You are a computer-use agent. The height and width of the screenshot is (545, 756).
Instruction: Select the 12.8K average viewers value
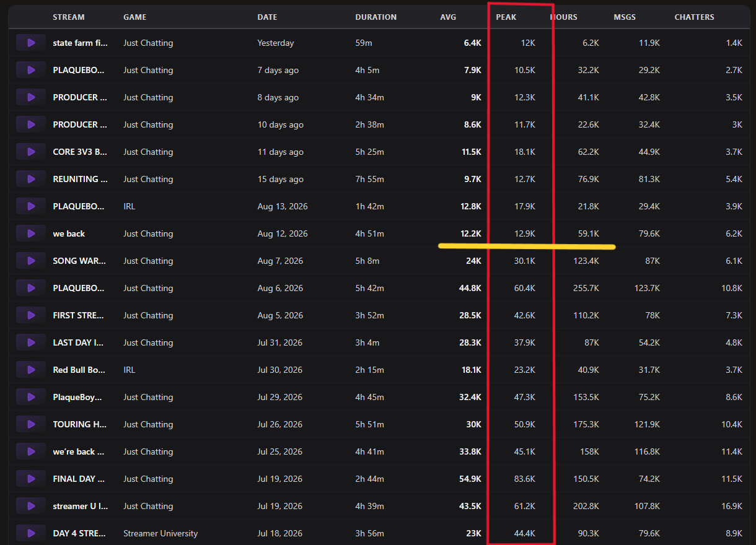470,206
